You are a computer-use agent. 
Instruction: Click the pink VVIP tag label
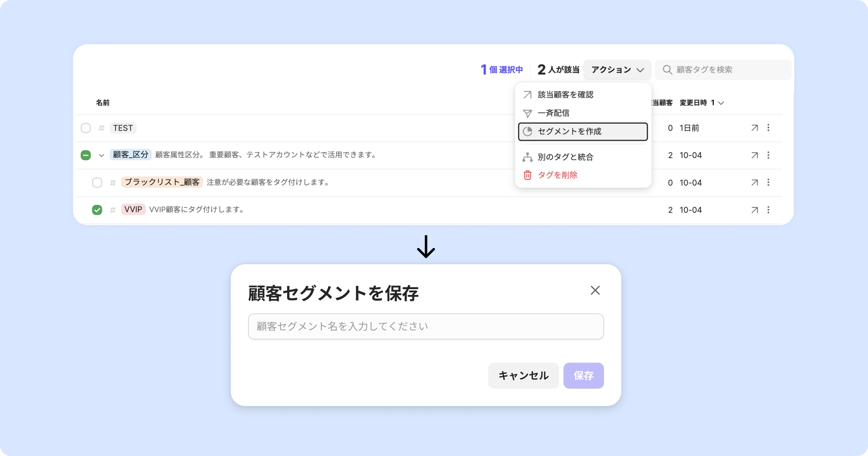(x=133, y=210)
